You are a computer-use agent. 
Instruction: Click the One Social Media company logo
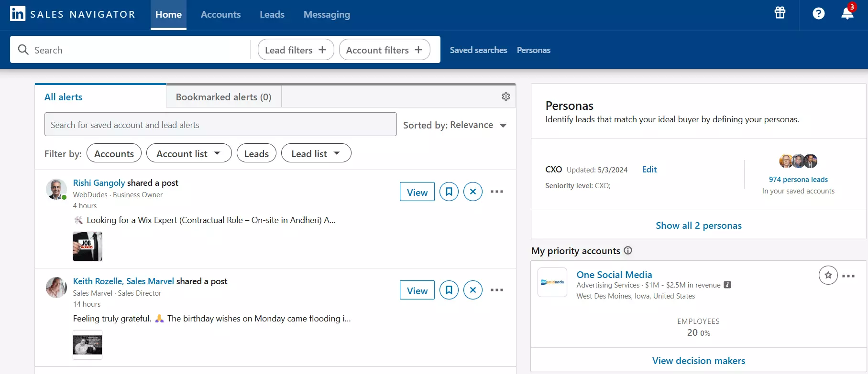coord(552,282)
